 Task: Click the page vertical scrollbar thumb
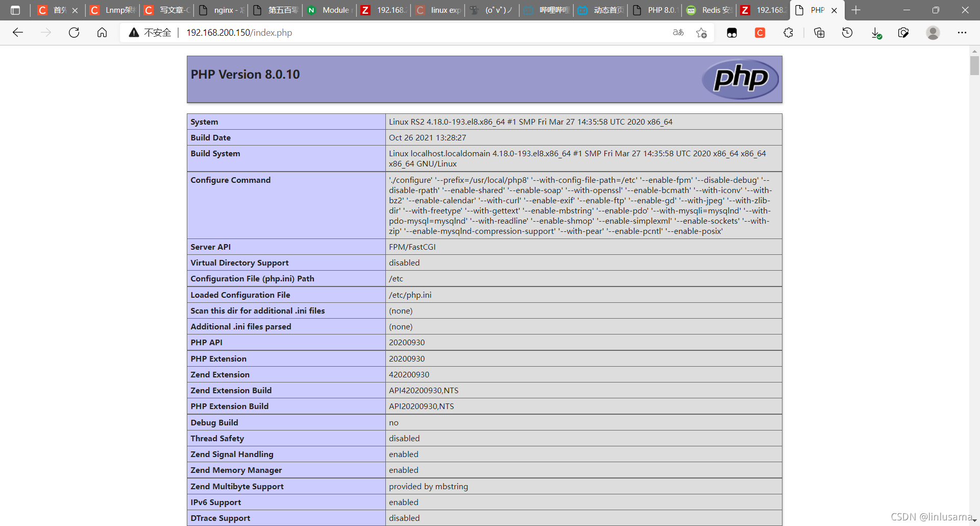pyautogui.click(x=974, y=65)
